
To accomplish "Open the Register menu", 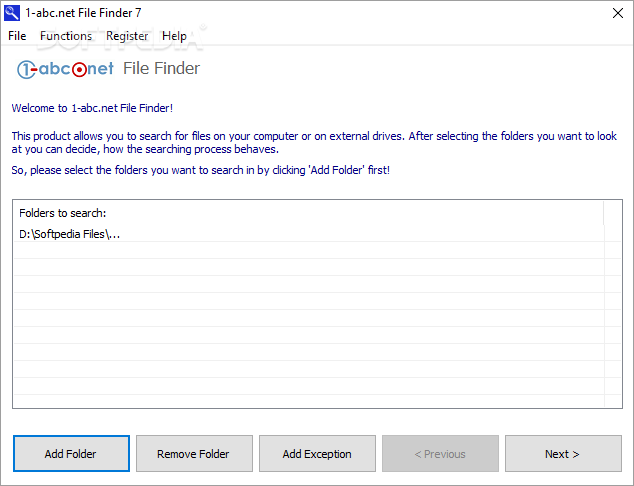I will click(x=127, y=36).
